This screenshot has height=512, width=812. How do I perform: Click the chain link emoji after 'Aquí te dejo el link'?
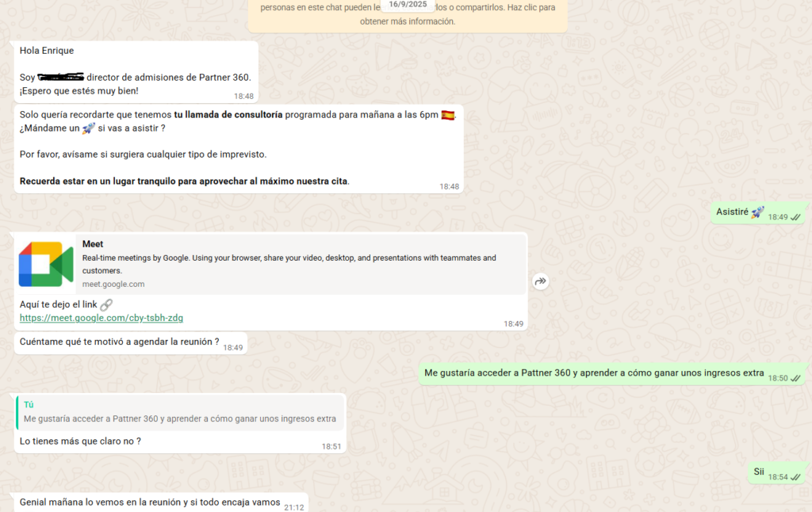coord(106,304)
